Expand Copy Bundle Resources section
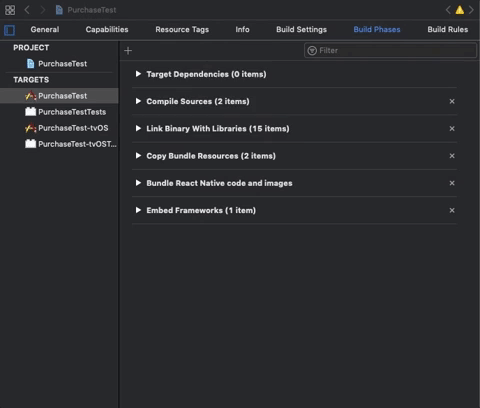Image resolution: width=480 pixels, height=408 pixels. click(x=138, y=156)
